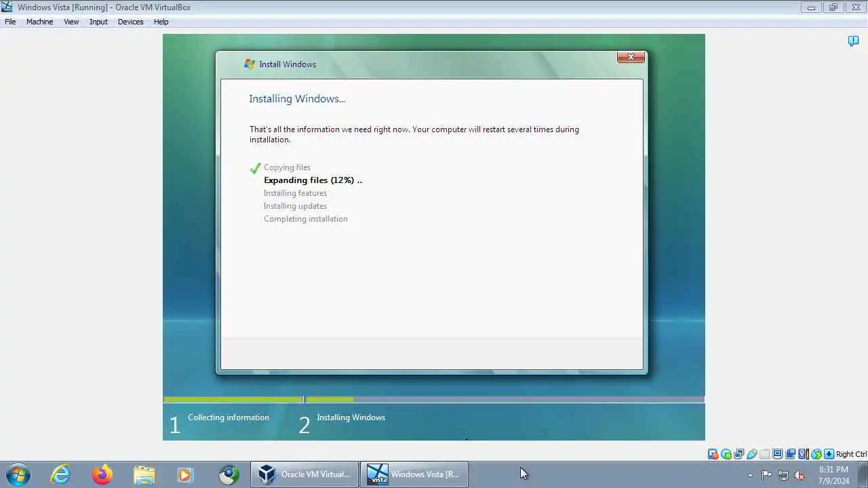Screen dimensions: 868x488
Task: Click the step 1 'Collecting information' label
Action: 229,418
